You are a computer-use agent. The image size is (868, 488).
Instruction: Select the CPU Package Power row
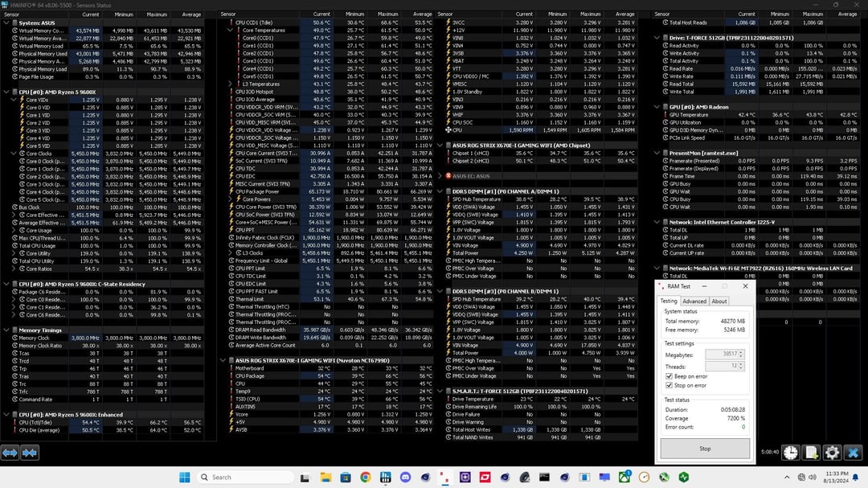[x=326, y=191]
